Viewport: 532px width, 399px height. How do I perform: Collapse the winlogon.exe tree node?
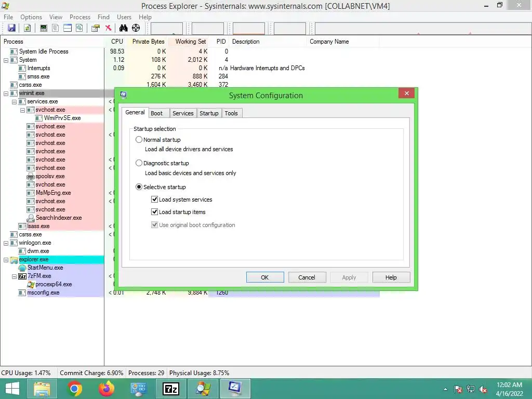click(x=6, y=243)
